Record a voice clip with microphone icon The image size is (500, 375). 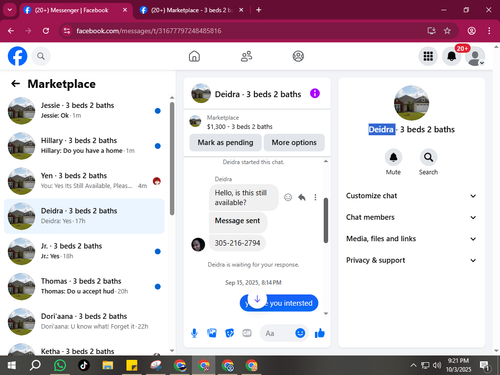[x=194, y=333]
